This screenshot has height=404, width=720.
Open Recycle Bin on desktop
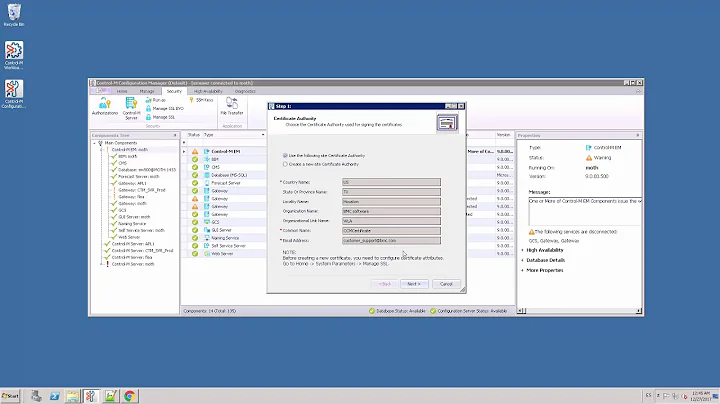click(x=14, y=15)
